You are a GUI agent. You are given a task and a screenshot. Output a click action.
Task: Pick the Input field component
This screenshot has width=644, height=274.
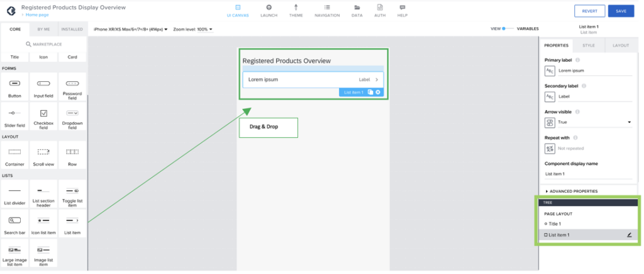[43, 84]
